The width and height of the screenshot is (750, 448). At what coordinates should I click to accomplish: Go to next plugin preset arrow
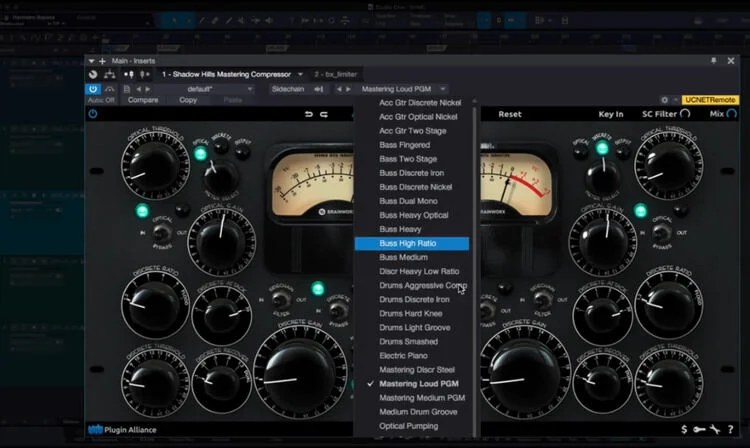pyautogui.click(x=348, y=89)
